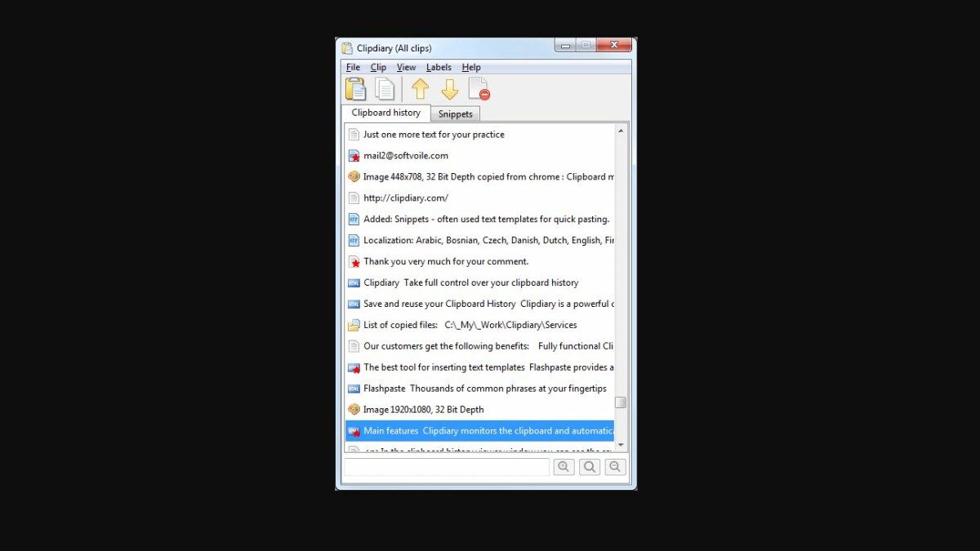Viewport: 980px width, 551px height.
Task: Click the Copy clip icon in toolbar
Action: click(385, 88)
